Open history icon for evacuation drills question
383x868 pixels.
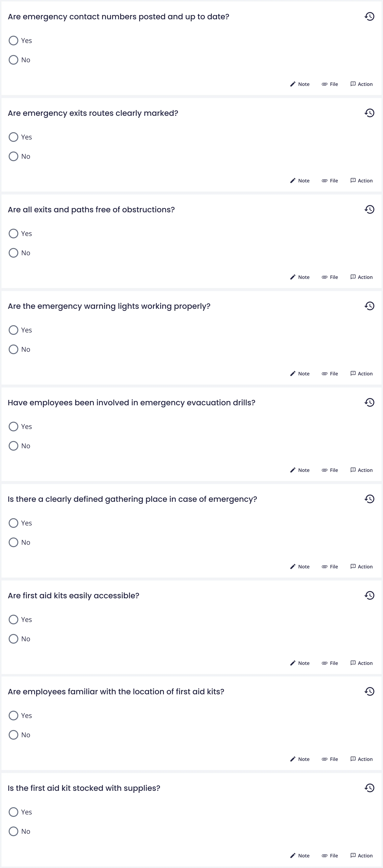tap(369, 402)
